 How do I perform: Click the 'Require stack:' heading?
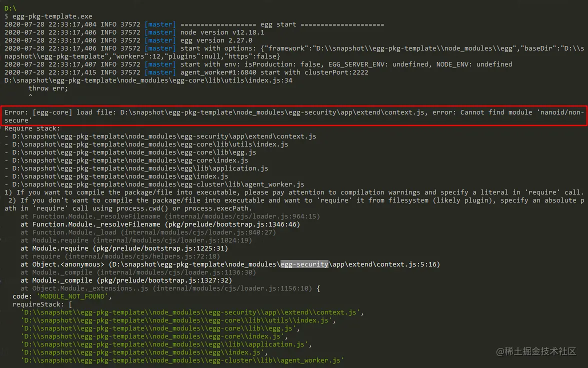coord(32,128)
